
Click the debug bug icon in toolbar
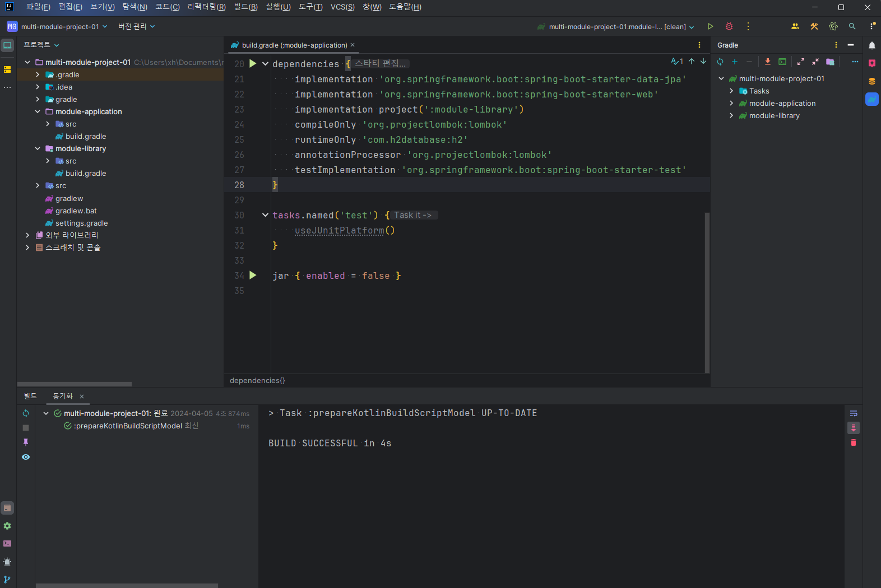729,26
